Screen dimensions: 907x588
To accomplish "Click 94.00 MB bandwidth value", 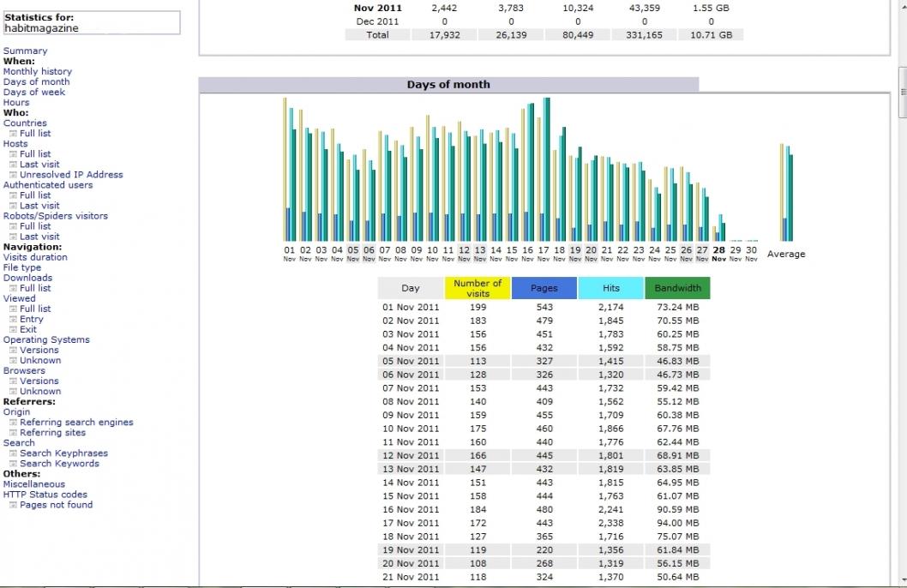I will pos(677,523).
